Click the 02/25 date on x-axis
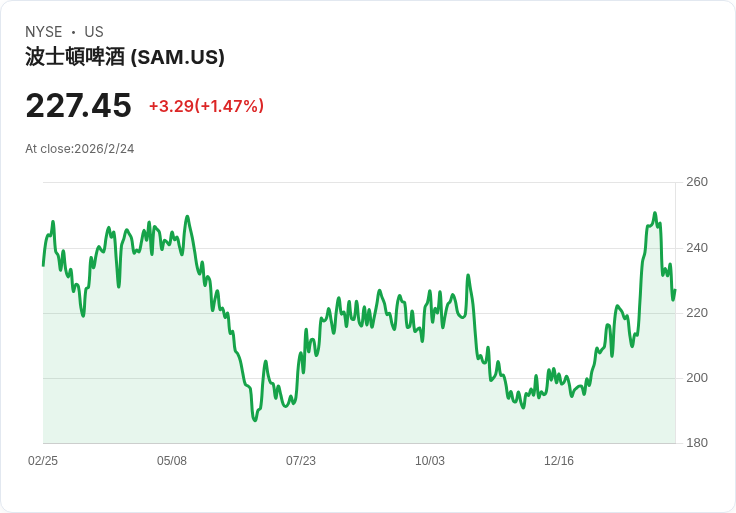The image size is (736, 513). pos(43,461)
